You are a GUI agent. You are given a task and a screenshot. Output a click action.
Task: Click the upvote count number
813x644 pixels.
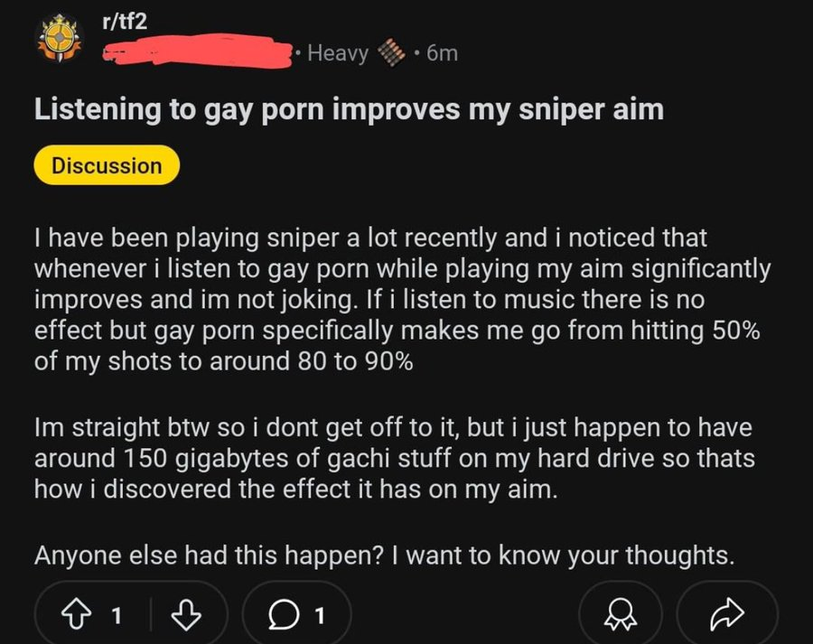(117, 615)
